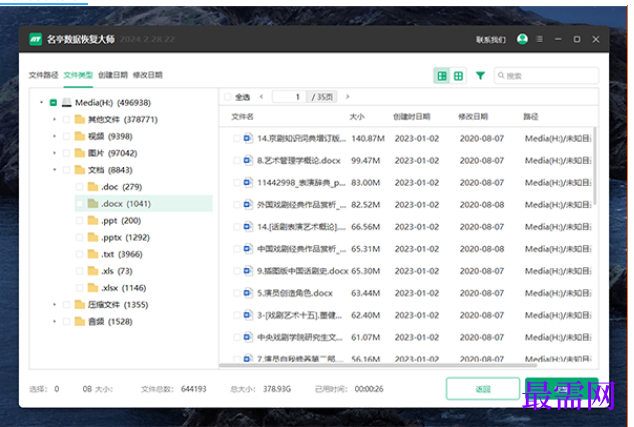Viewport: 634px width, 427px height.
Task: Switch to the first list view icon
Action: [442, 76]
